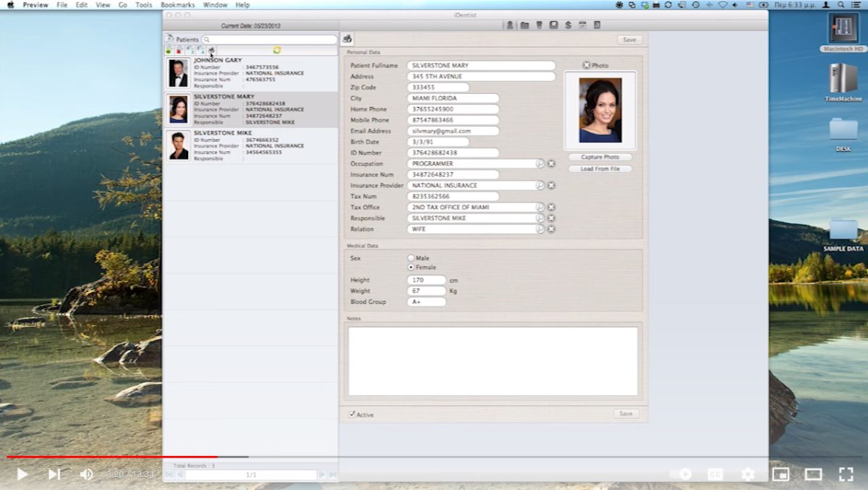Click the red delete patient icon
Image resolution: width=868 pixels, height=490 pixels.
pyautogui.click(x=179, y=51)
